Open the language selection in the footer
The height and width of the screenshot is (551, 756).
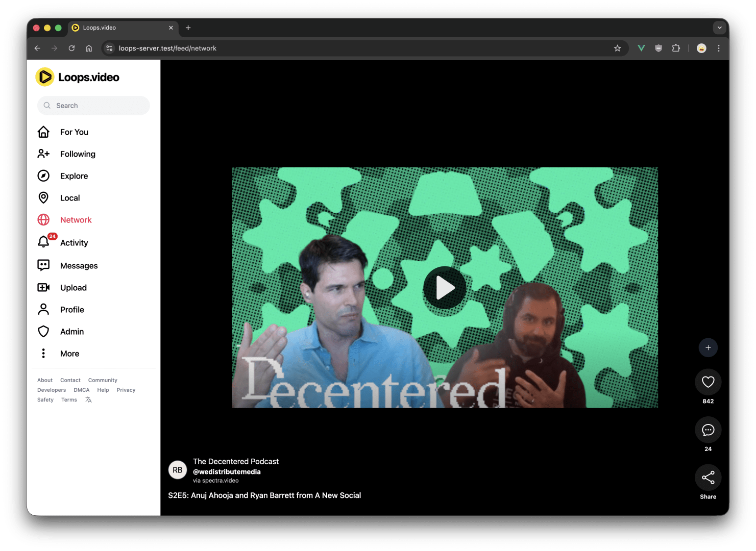(88, 399)
